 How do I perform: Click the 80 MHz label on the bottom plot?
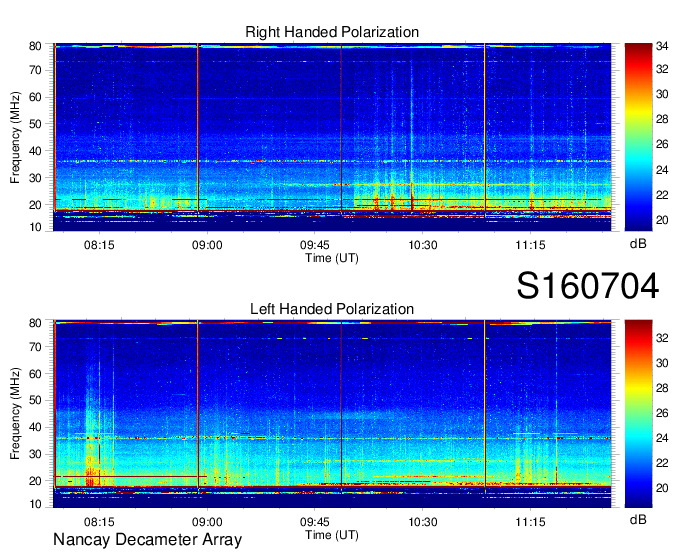pos(35,323)
